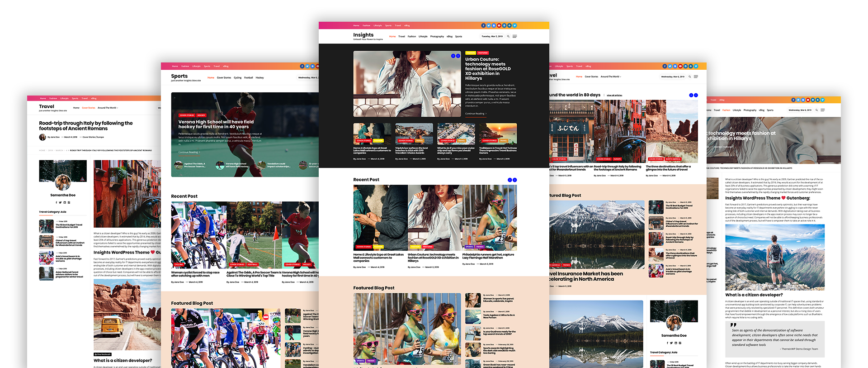Click previous arrow of 80 days slider
Viewport: 868px width, 368px height.
(x=691, y=95)
